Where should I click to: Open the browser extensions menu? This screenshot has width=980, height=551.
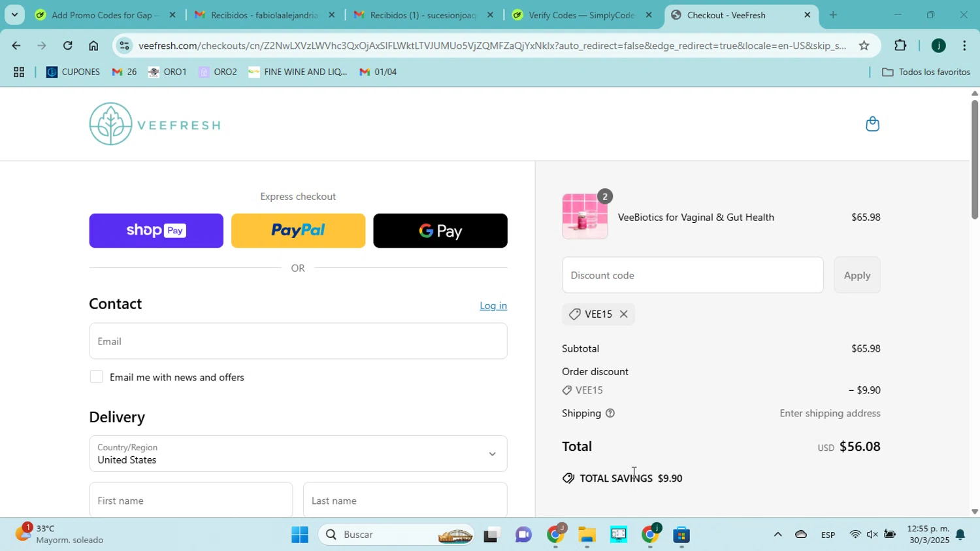900,46
